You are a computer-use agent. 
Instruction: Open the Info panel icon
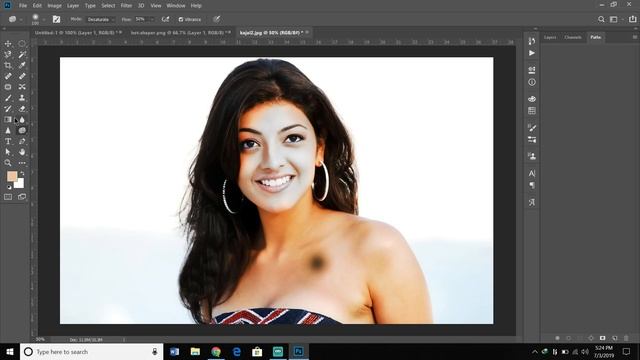pos(531,82)
